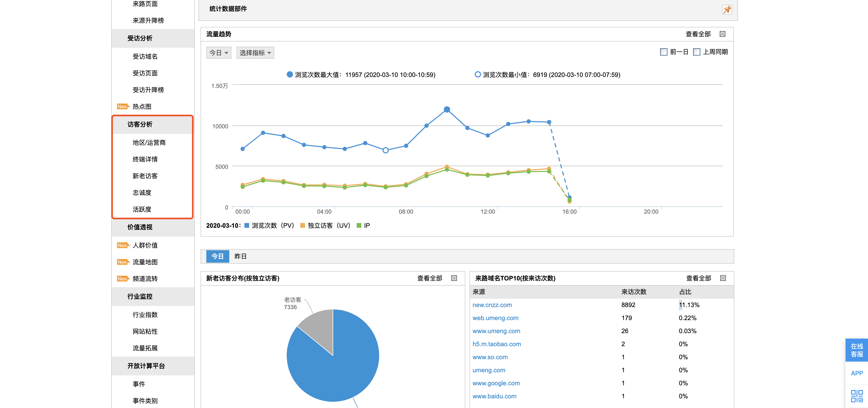
Task: Switch to the 昨日 tab
Action: (240, 256)
